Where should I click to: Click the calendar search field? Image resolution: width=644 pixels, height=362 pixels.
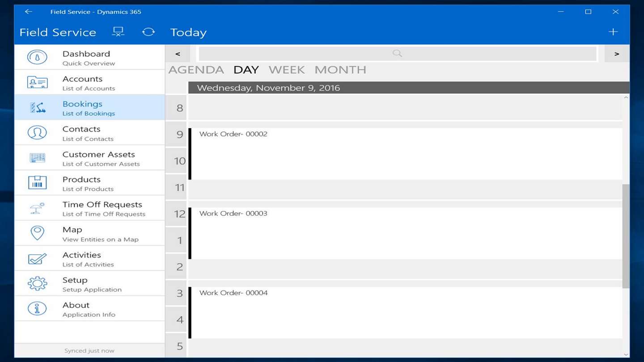(x=397, y=54)
